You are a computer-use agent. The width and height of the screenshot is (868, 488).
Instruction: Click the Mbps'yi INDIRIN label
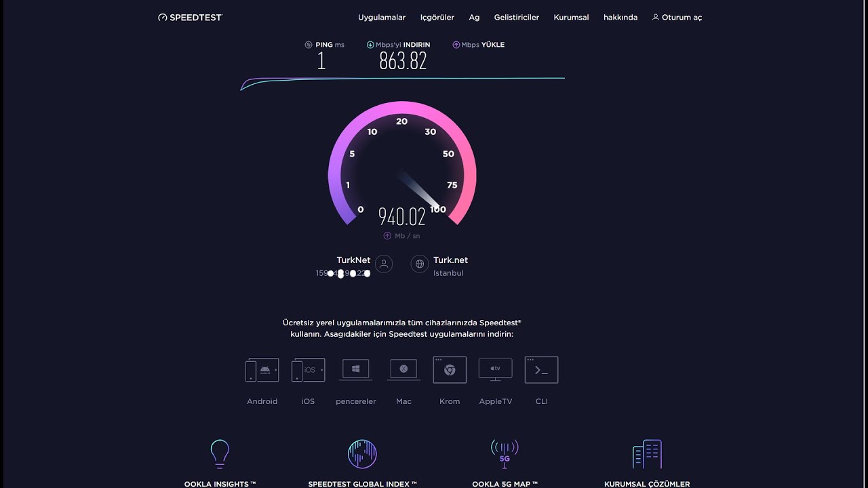coord(403,45)
